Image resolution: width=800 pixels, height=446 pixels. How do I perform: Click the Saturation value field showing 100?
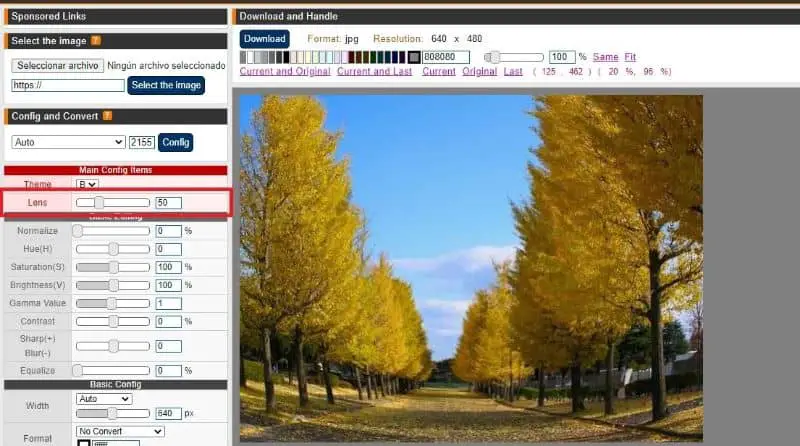(168, 267)
